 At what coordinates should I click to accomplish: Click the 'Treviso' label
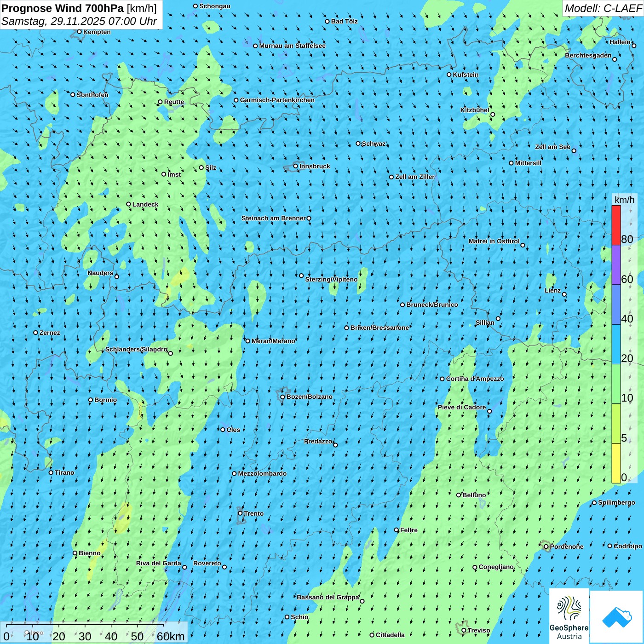pos(479,630)
